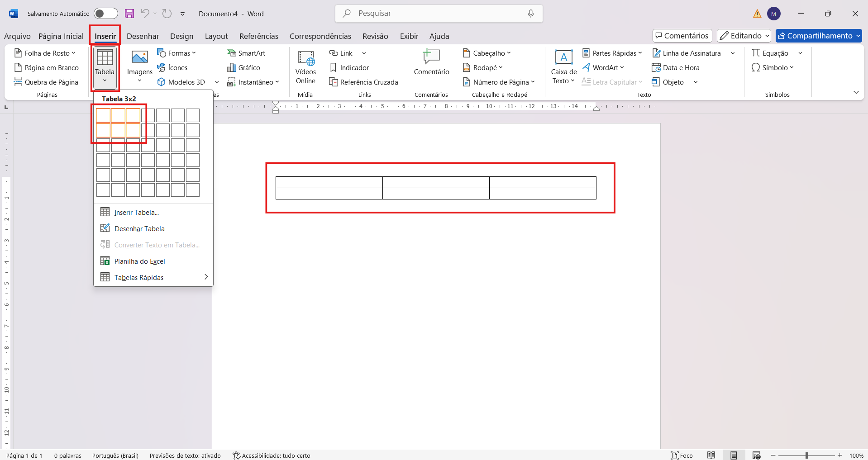
Task: Click the warning triangle icon
Action: [757, 14]
